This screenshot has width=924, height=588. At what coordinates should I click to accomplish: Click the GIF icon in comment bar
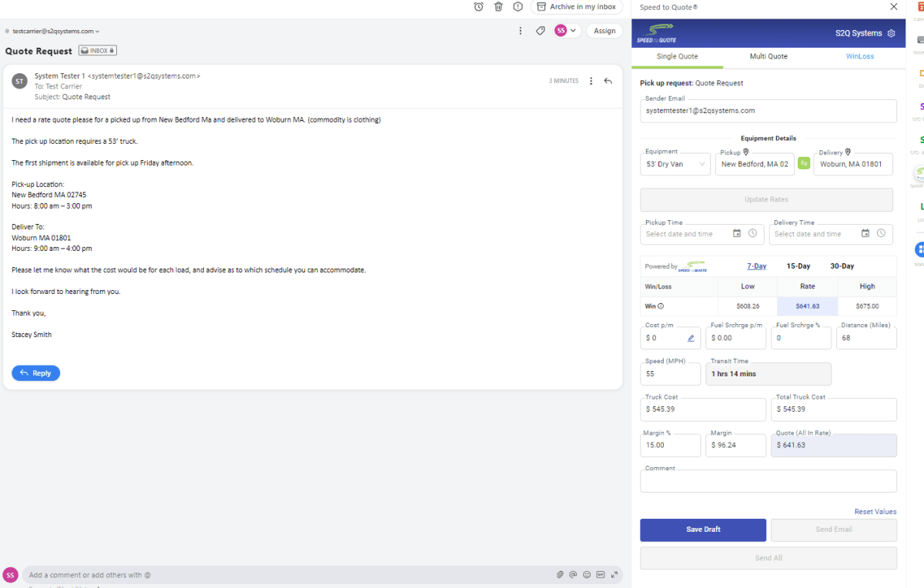click(600, 575)
